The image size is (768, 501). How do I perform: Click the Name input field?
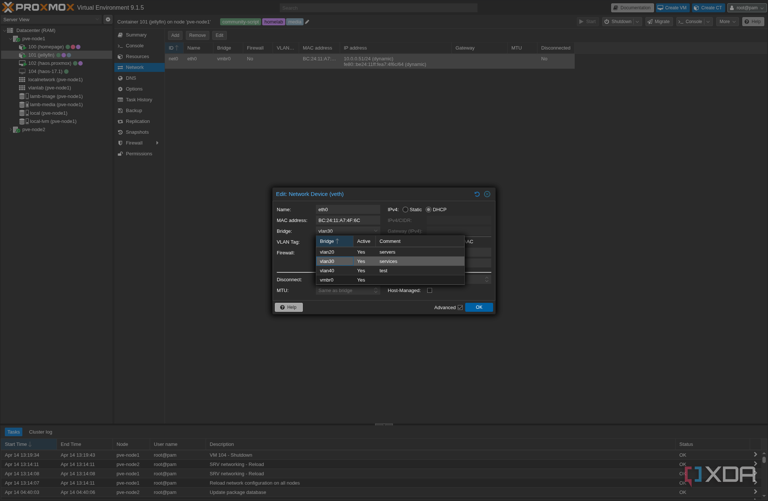(348, 210)
